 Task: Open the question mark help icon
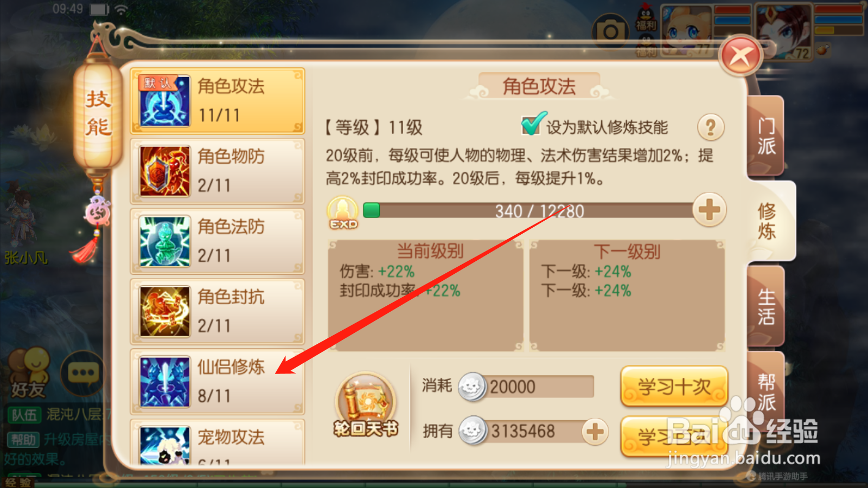711,128
